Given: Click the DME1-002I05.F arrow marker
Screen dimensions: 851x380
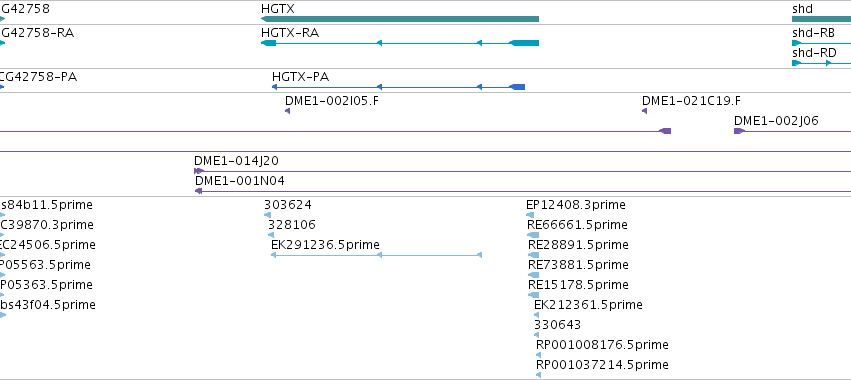Looking at the screenshot, I should pos(287,111).
